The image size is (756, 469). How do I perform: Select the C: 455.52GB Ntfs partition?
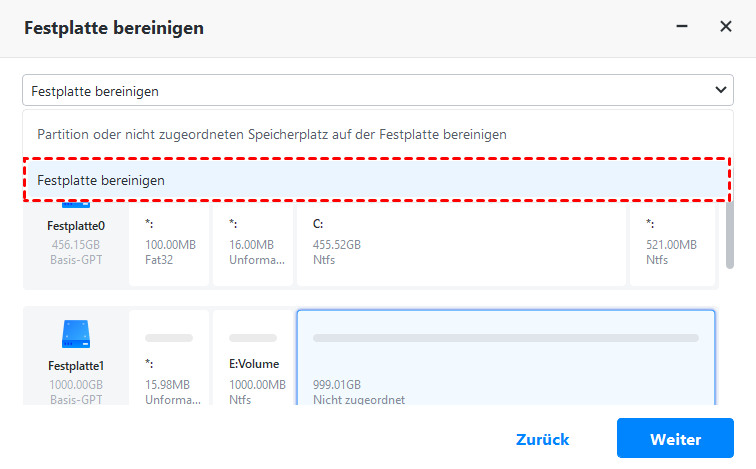coord(461,243)
